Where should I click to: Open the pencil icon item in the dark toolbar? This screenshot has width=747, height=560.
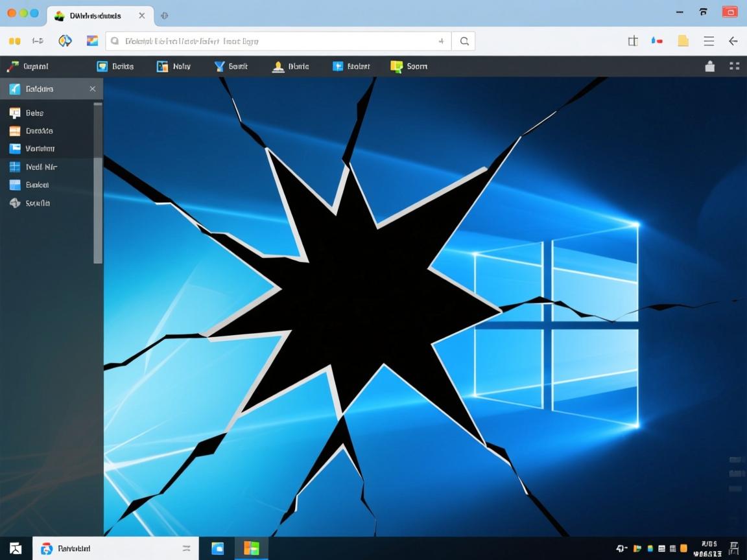[12, 66]
